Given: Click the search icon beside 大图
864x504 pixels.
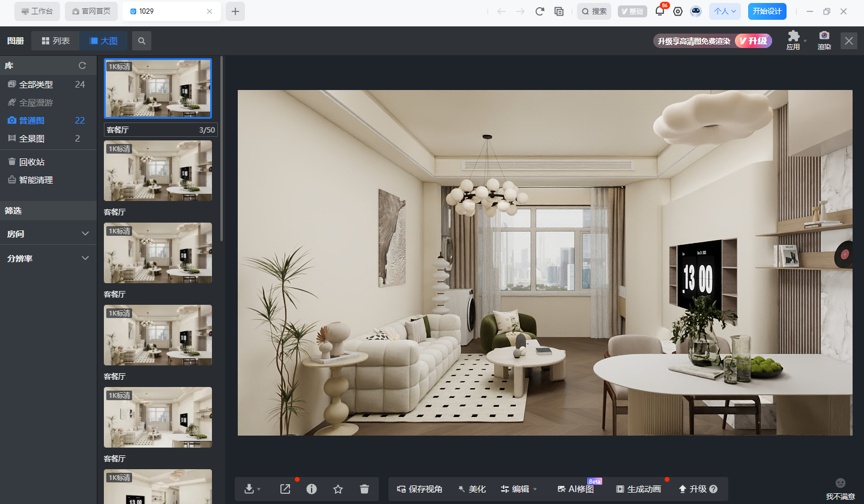Looking at the screenshot, I should pyautogui.click(x=142, y=41).
